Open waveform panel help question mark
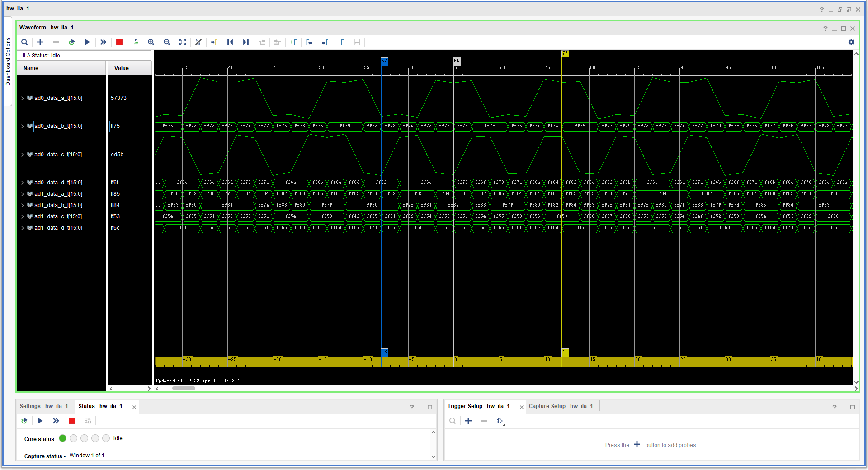This screenshot has width=868, height=470. click(826, 28)
